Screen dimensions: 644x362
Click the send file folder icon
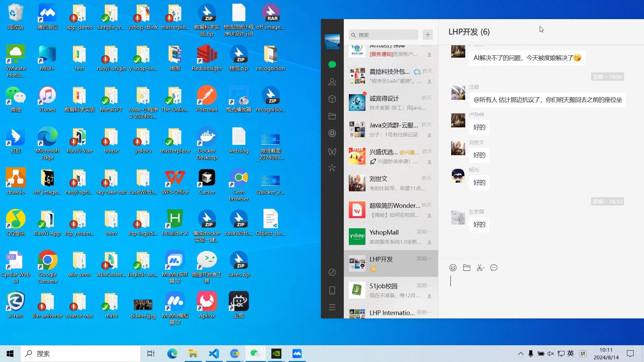pyautogui.click(x=467, y=267)
